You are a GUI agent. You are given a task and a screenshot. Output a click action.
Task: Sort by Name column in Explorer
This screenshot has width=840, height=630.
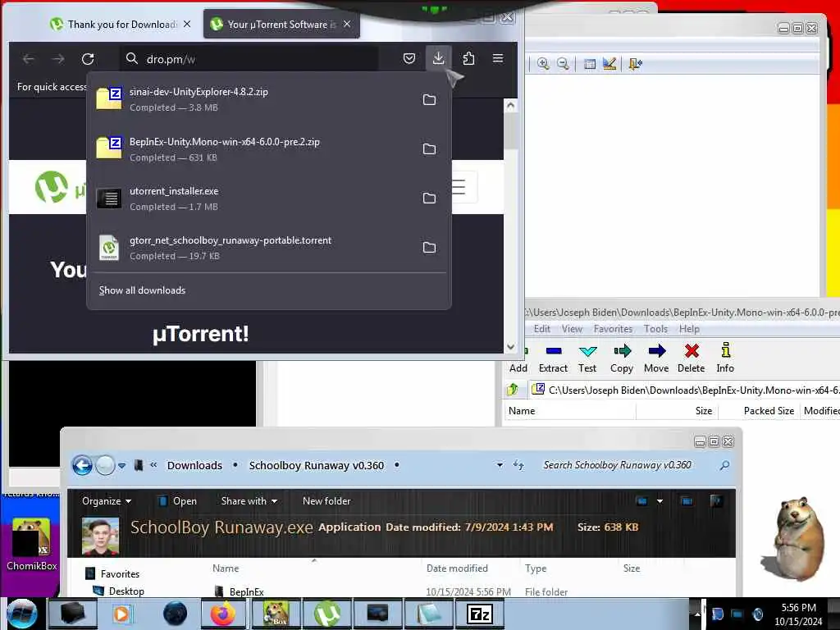coord(226,568)
